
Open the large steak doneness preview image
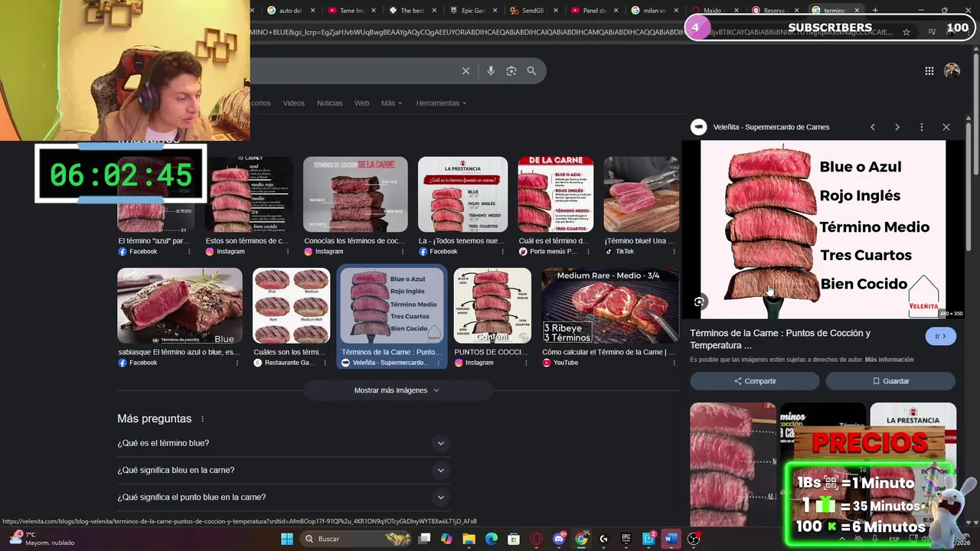click(823, 230)
